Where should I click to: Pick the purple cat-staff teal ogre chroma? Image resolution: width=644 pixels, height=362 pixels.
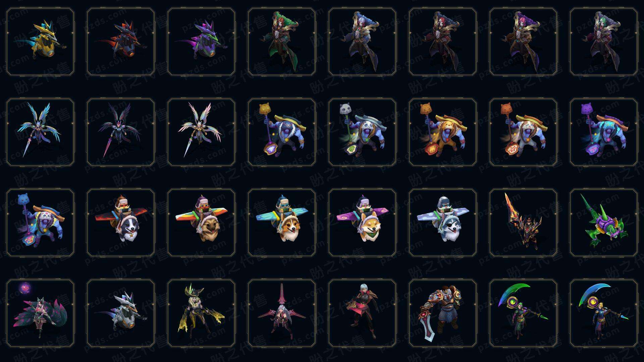[x=604, y=132]
